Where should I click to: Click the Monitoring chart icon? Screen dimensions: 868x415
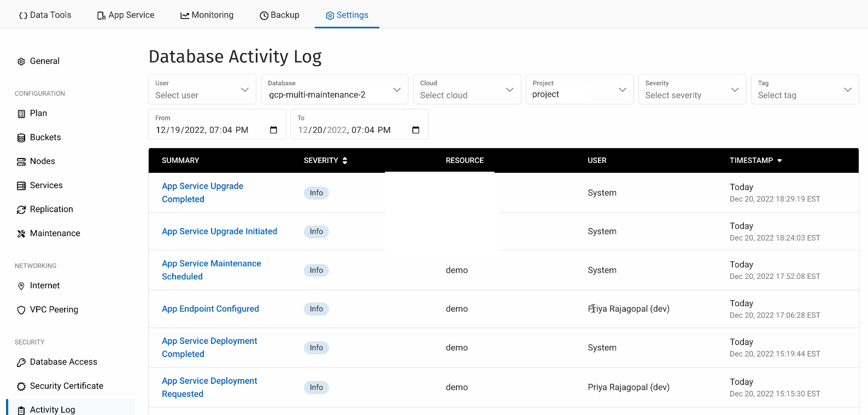(x=185, y=16)
